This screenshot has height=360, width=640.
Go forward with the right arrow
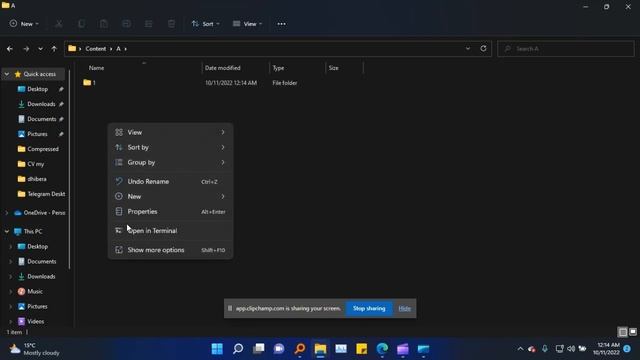(x=26, y=49)
